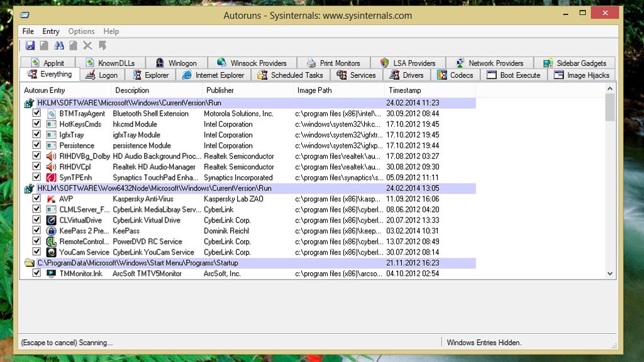Click the registry icon for HKLM CurrentVersion Run
The height and width of the screenshot is (362, 644).
tap(29, 103)
